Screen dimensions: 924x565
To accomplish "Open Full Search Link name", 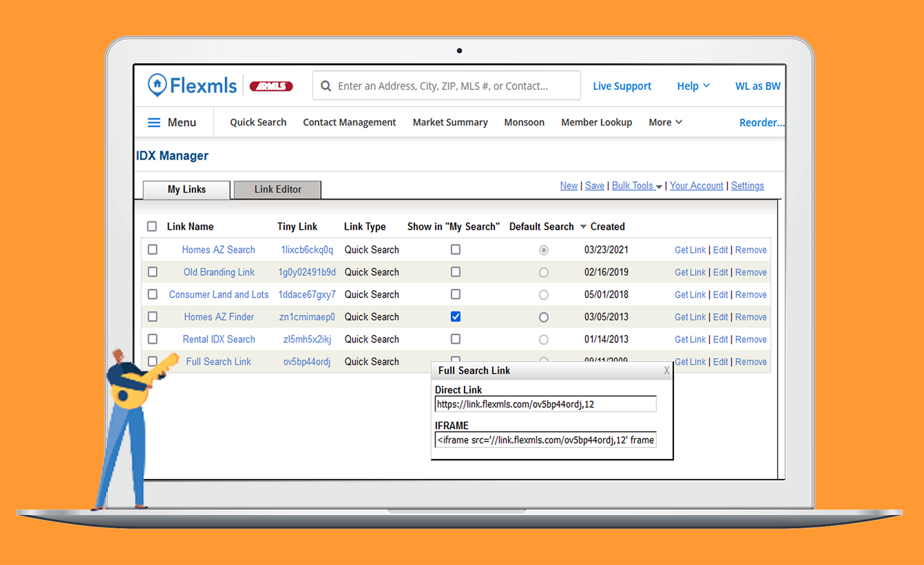I will 218,361.
